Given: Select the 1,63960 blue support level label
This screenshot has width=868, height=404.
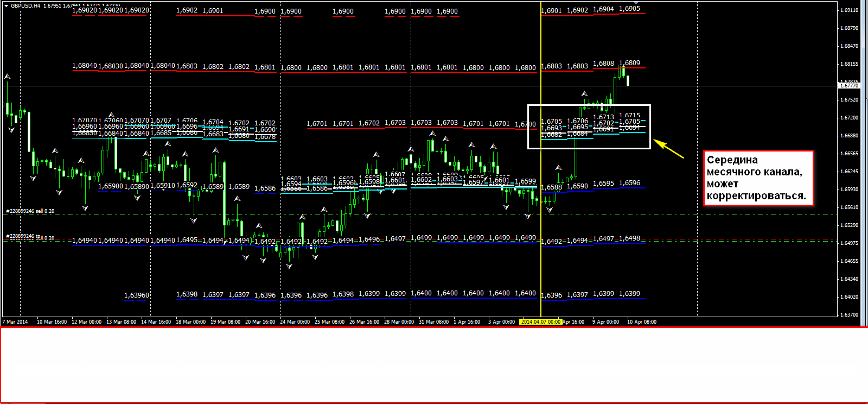Looking at the screenshot, I should [137, 295].
